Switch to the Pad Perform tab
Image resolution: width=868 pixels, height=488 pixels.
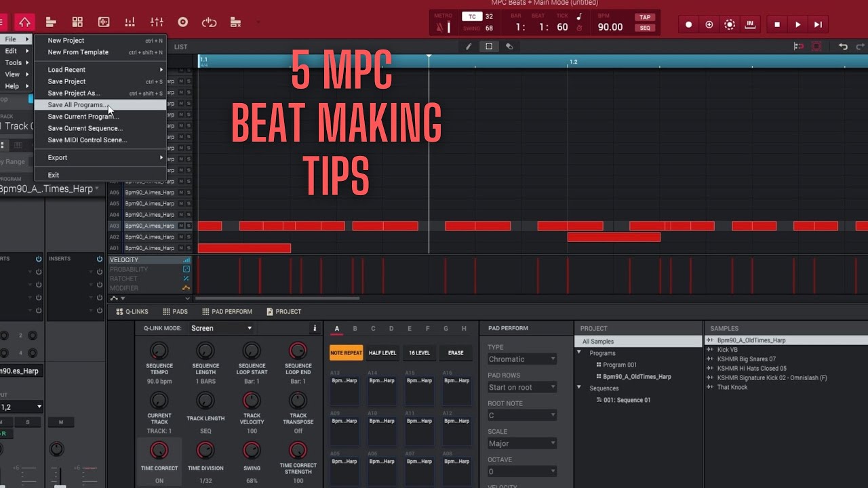227,312
